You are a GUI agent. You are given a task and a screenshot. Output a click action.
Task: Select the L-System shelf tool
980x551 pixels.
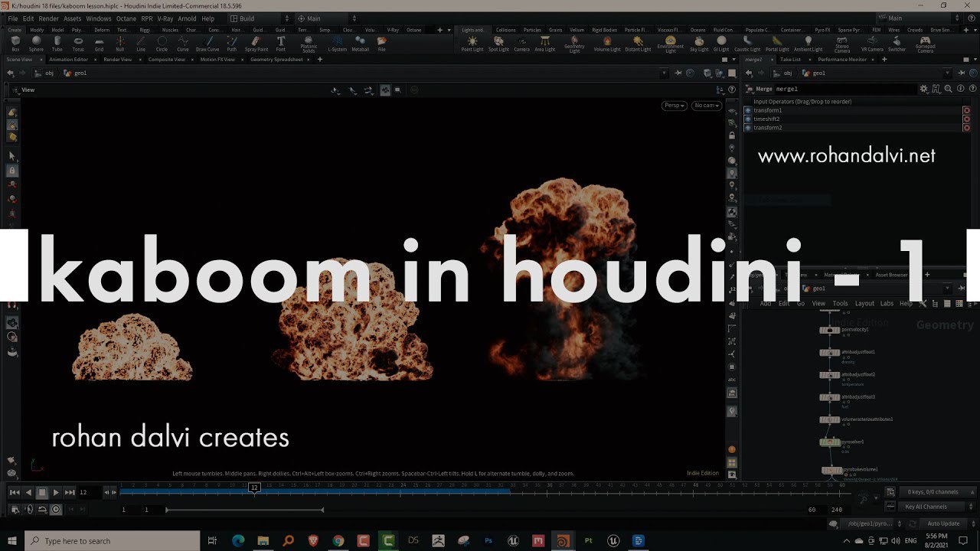337,44
